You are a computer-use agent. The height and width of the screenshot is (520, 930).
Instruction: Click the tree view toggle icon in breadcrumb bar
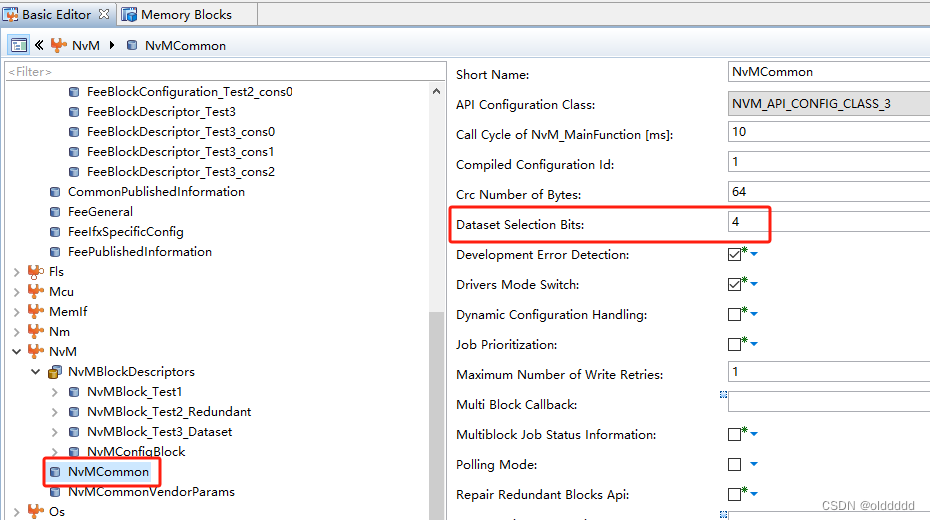pyautogui.click(x=19, y=45)
